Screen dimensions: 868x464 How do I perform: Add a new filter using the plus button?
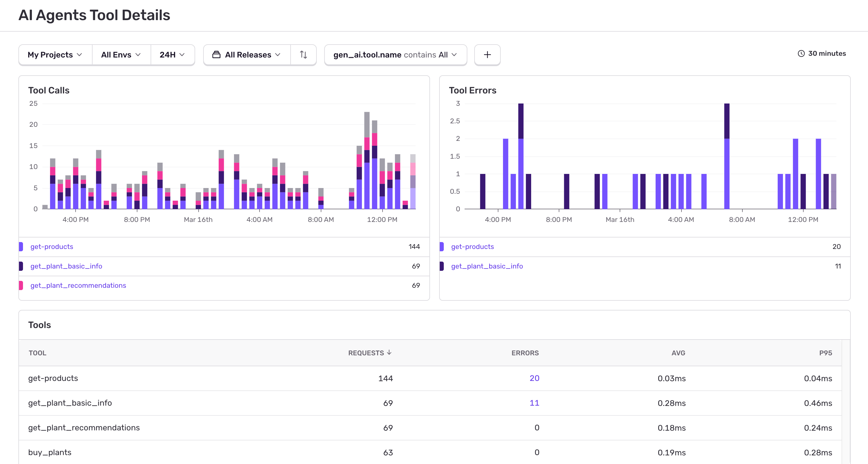coord(487,55)
